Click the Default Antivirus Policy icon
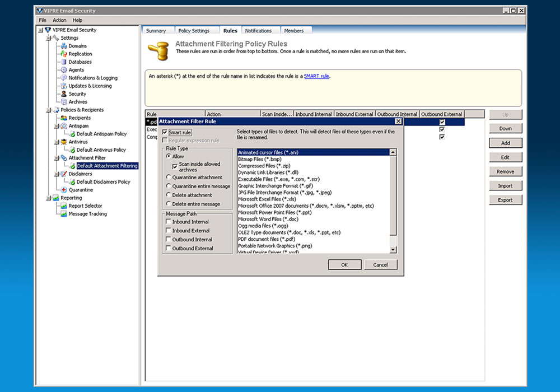This screenshot has height=392, width=560. (72, 150)
